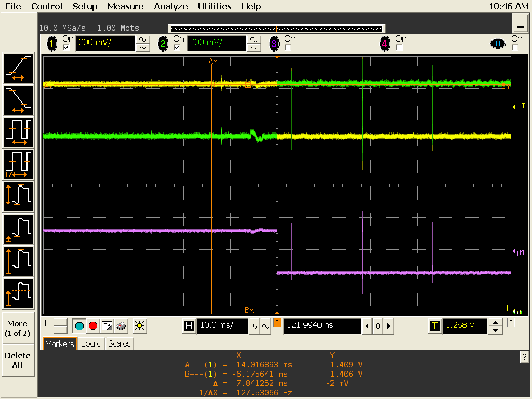Image resolution: width=532 pixels, height=399 pixels.
Task: Enable digital channels On checkbox
Action: [515, 47]
